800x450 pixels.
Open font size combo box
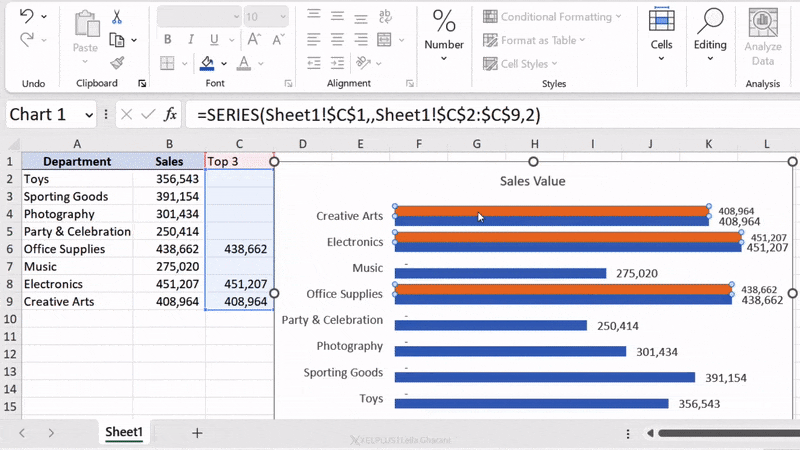(266, 17)
